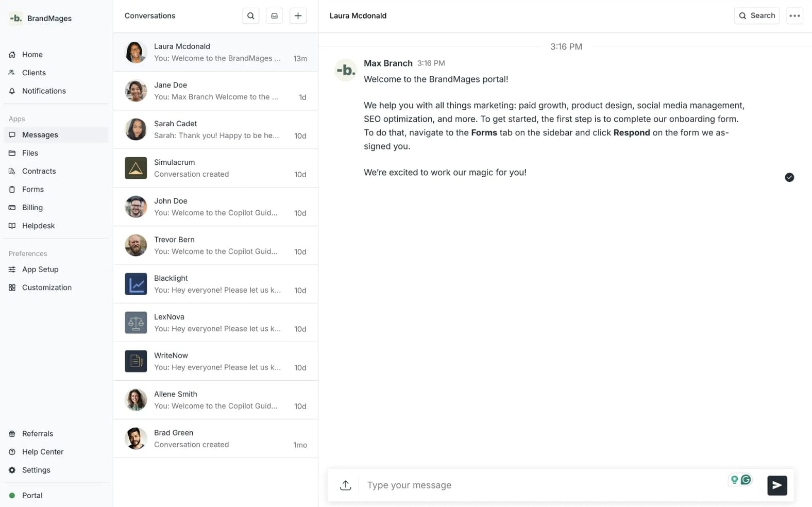Open the Clients icon in the sidebar
The width and height of the screenshot is (812, 507).
pos(12,73)
